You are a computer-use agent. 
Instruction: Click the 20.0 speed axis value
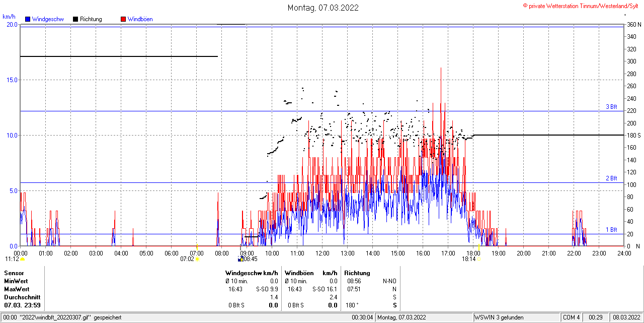pos(12,24)
